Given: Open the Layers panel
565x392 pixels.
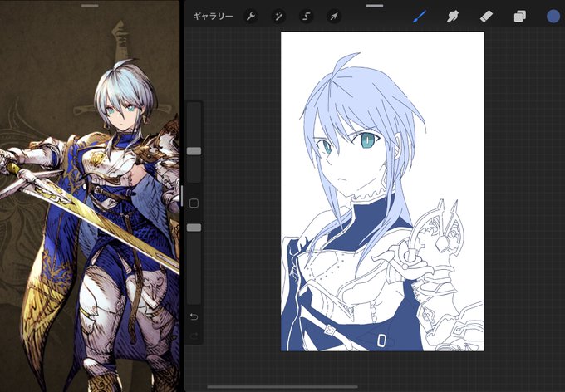Looking at the screenshot, I should coord(519,17).
